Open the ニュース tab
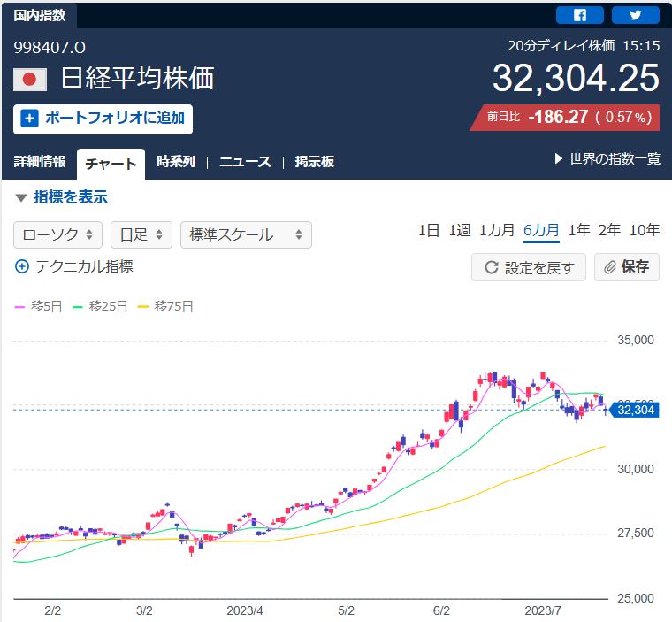This screenshot has width=672, height=622. [245, 162]
